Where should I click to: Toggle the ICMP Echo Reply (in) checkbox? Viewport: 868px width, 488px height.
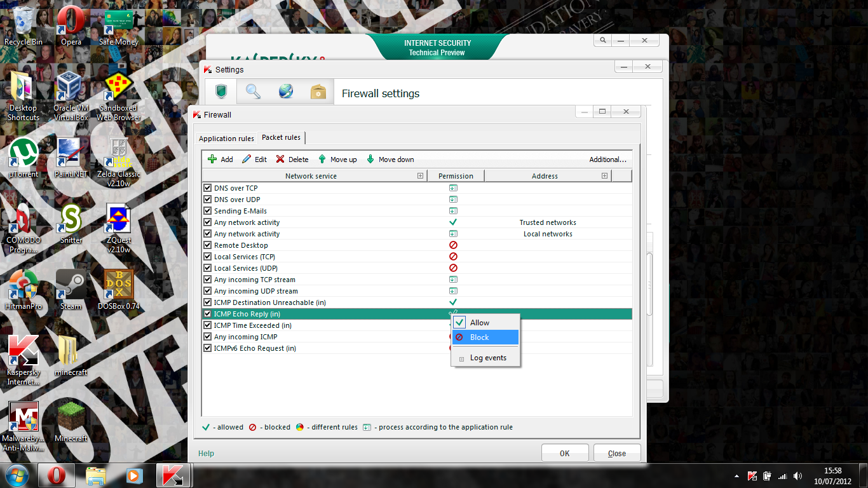tap(207, 314)
